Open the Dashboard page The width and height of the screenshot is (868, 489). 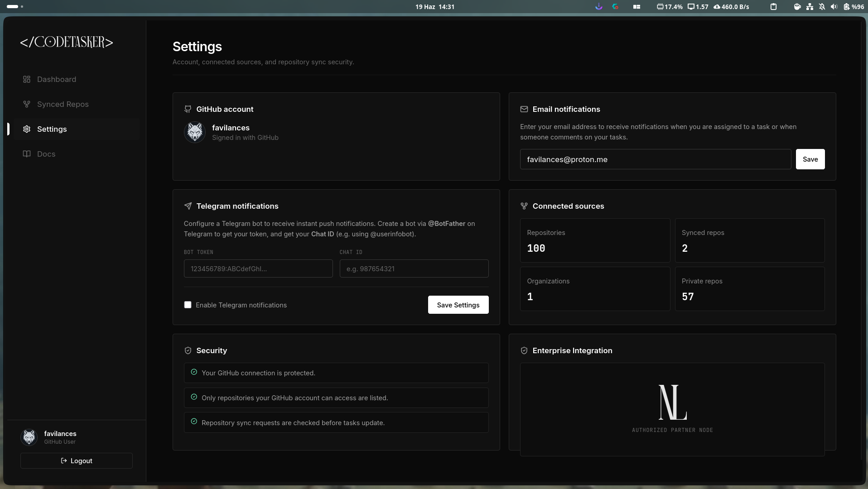click(76, 79)
